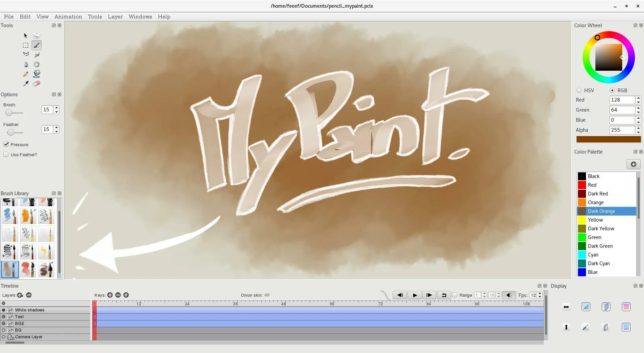Image resolution: width=644 pixels, height=353 pixels.
Task: Increment the Red value stepper
Action: [x=638, y=98]
